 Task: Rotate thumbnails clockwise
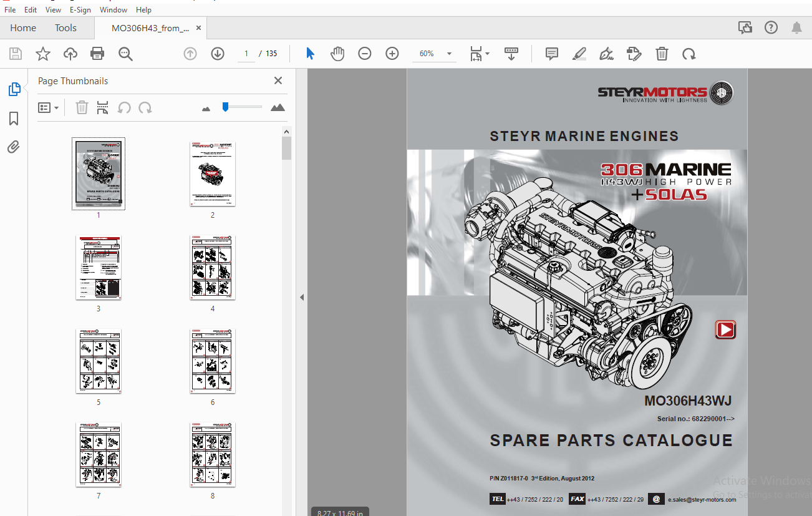pyautogui.click(x=145, y=107)
